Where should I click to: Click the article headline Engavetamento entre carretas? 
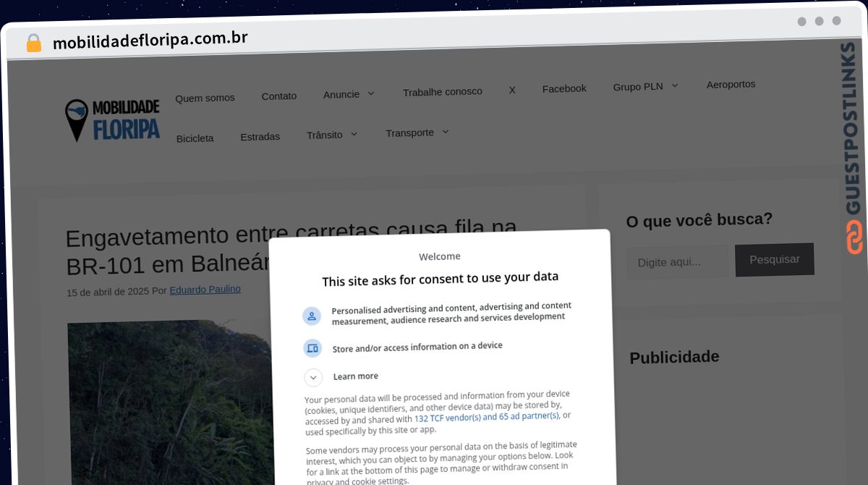(292, 249)
